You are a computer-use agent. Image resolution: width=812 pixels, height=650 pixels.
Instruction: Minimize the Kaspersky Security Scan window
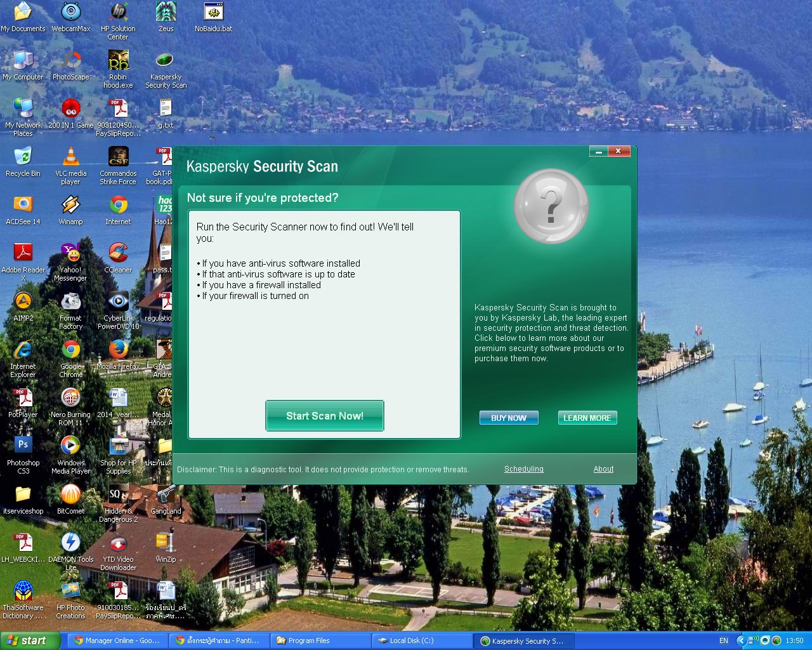point(598,151)
